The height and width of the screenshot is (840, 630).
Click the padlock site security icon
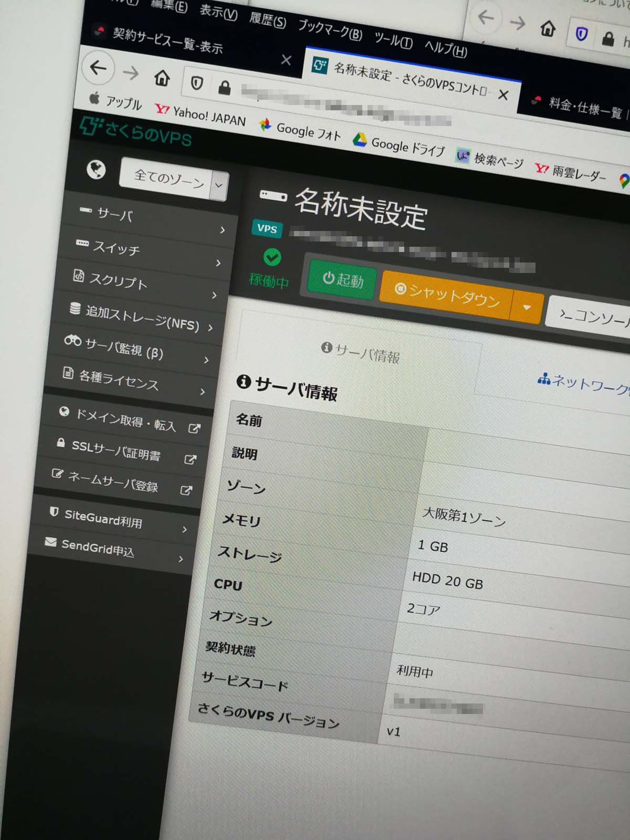(x=224, y=88)
